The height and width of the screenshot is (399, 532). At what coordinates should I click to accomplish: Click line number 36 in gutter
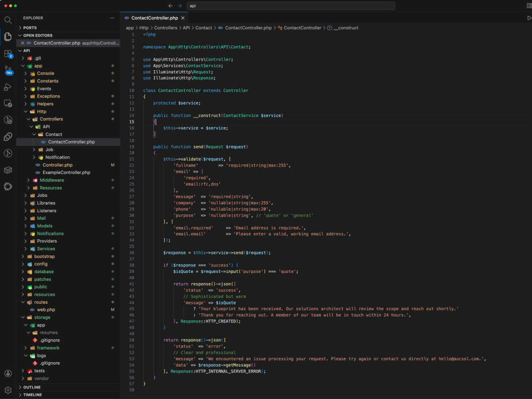click(x=131, y=253)
